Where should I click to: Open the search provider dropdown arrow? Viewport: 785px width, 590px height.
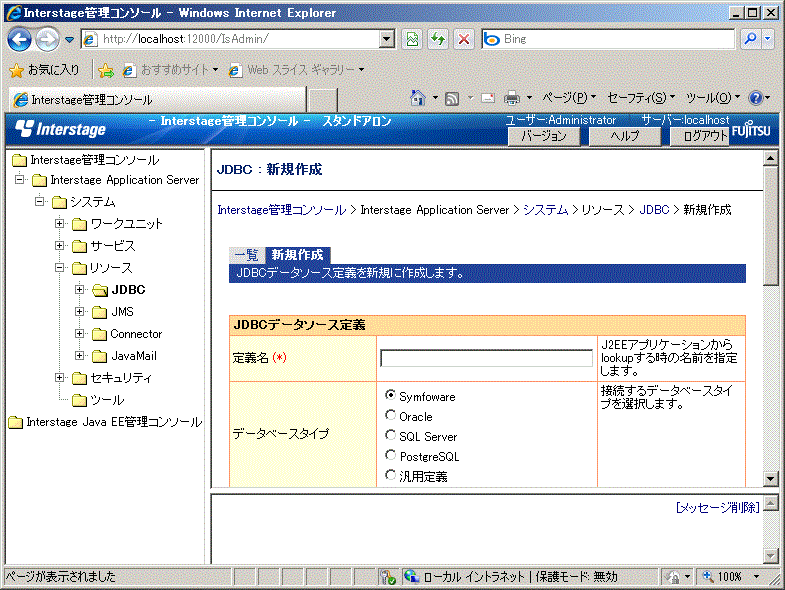pos(767,39)
